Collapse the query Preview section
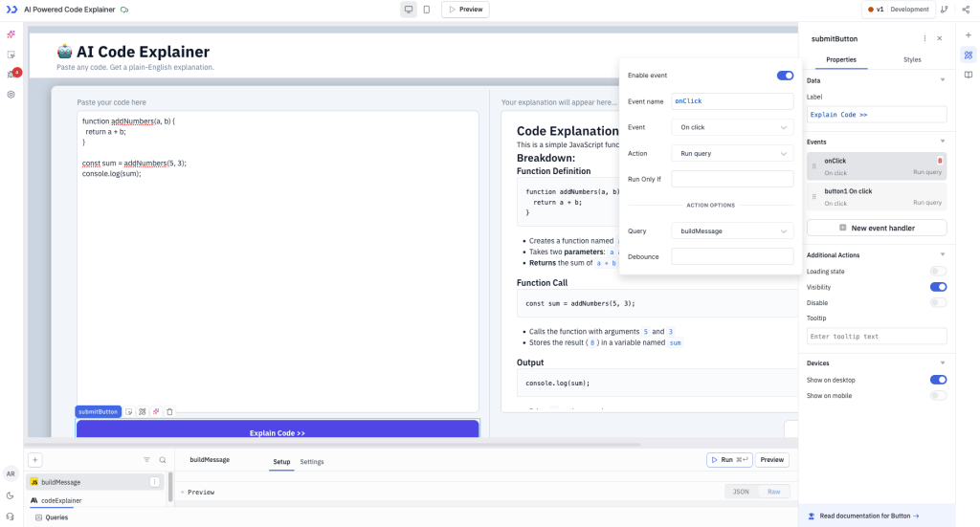The width and height of the screenshot is (980, 527). (183, 492)
